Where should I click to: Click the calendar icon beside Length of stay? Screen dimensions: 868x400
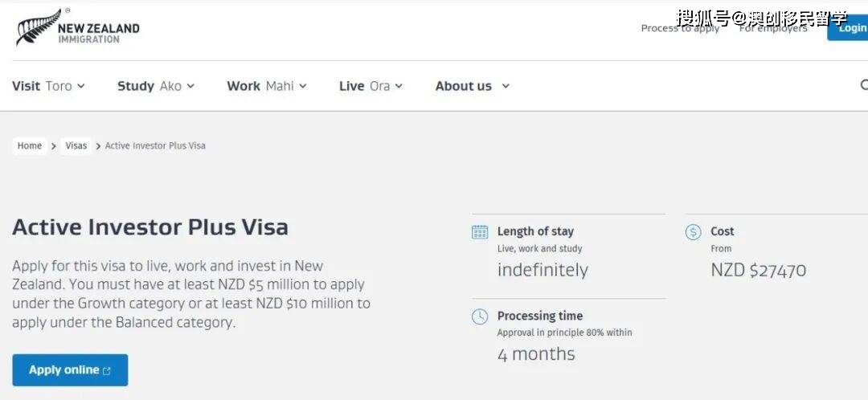point(480,232)
